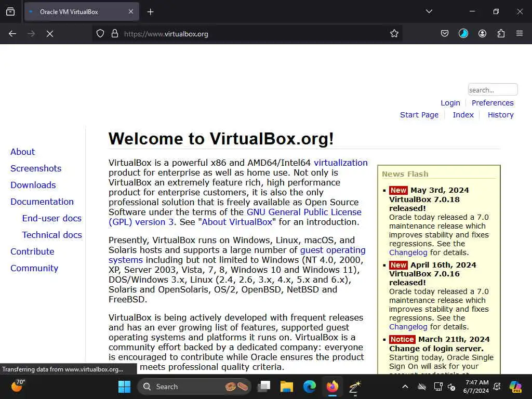
Task: Open Technical docs sidebar link
Action: 52,235
